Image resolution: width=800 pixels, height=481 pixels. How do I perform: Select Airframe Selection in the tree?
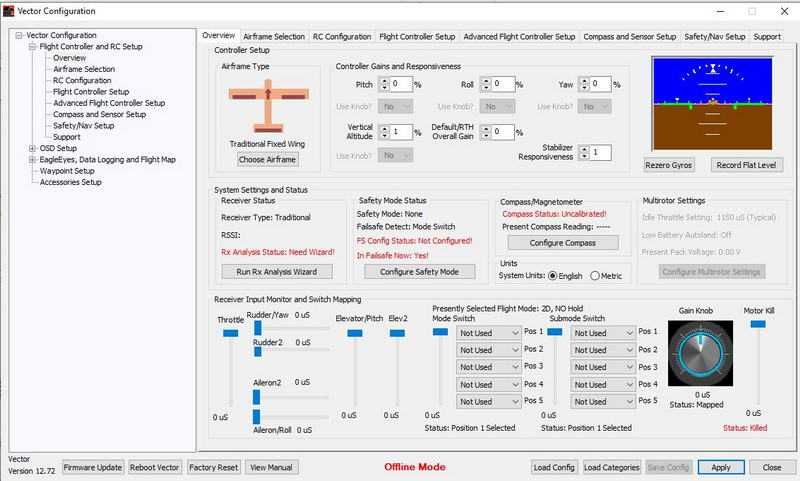pos(84,69)
